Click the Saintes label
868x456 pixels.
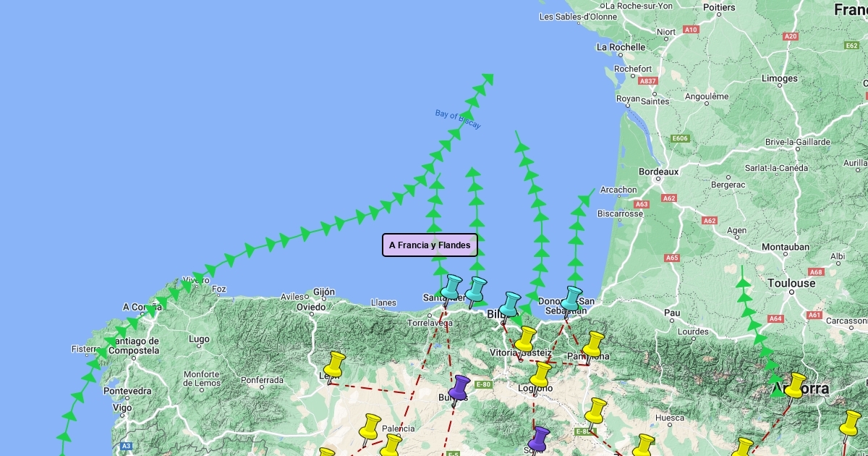pos(655,102)
